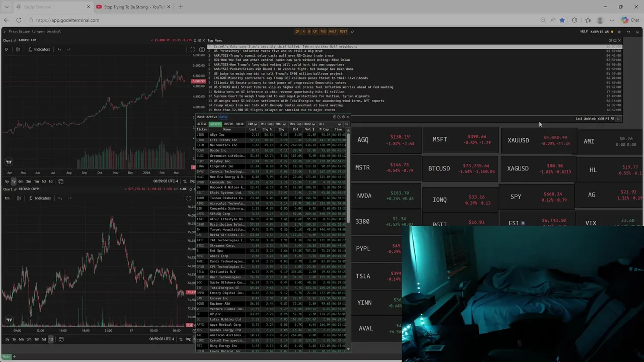The width and height of the screenshot is (644, 362).
Task: Select 3m range on XAUUSD chart
Action: tap(29, 182)
